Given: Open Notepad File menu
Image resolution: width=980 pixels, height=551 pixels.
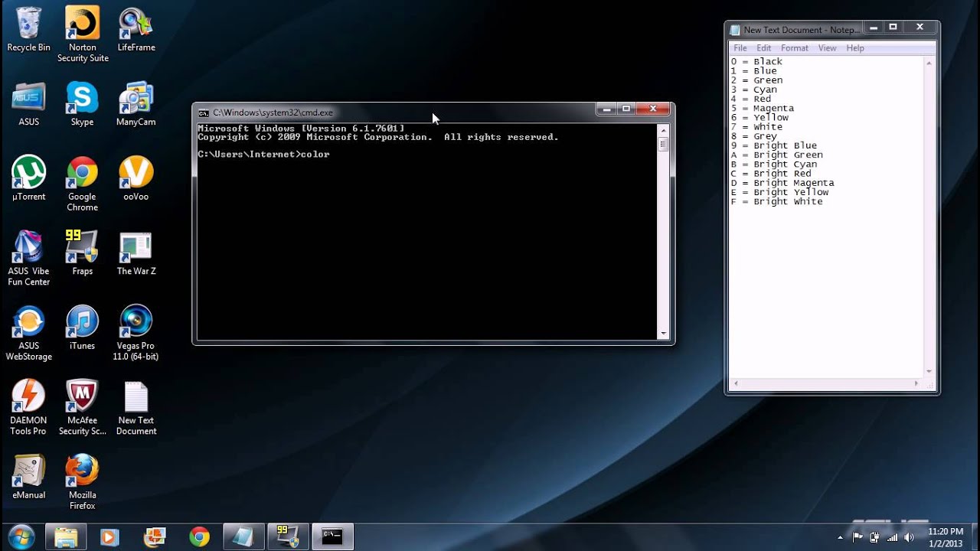Looking at the screenshot, I should (740, 47).
